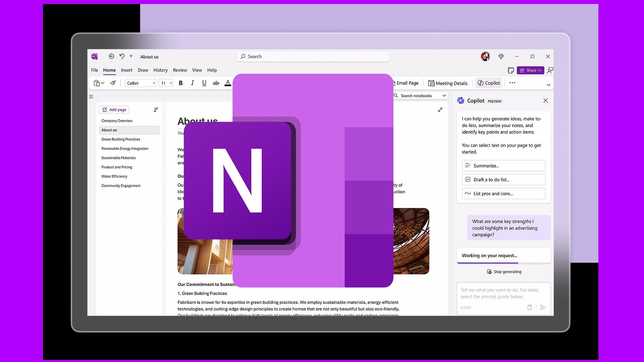Select the Draw tab in ribbon
This screenshot has width=644, height=362.
pyautogui.click(x=143, y=70)
